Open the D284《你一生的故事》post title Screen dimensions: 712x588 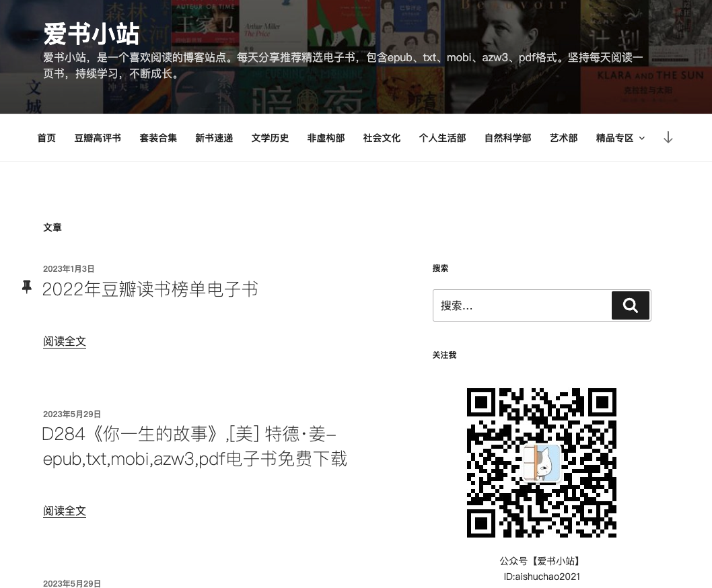[x=194, y=446]
